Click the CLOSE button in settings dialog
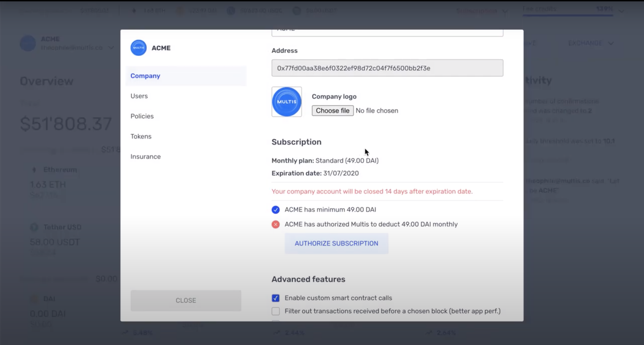The width and height of the screenshot is (644, 345). tap(186, 300)
